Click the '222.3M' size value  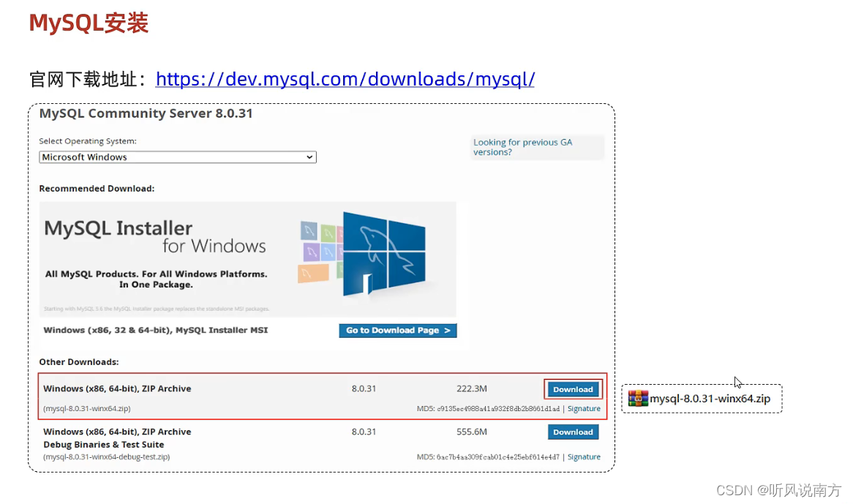472,388
